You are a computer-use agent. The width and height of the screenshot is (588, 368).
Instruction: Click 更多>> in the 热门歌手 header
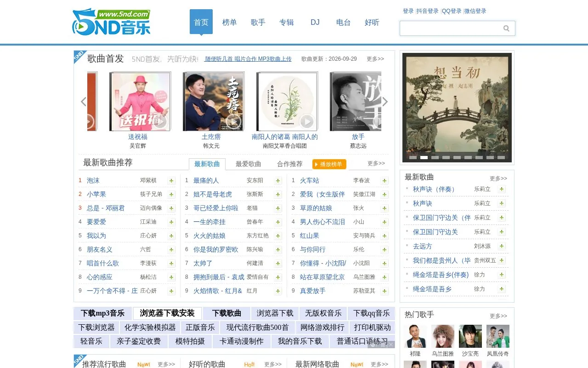pos(498,316)
